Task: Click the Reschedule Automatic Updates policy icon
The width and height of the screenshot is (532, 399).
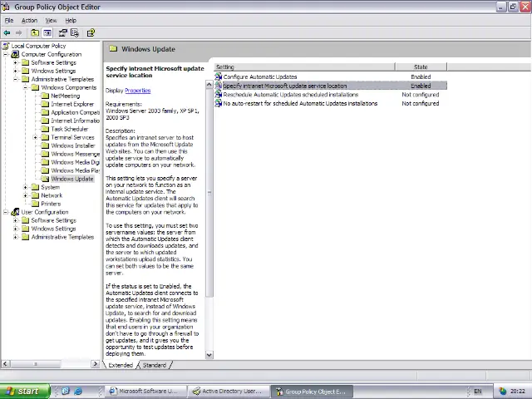Action: 219,95
